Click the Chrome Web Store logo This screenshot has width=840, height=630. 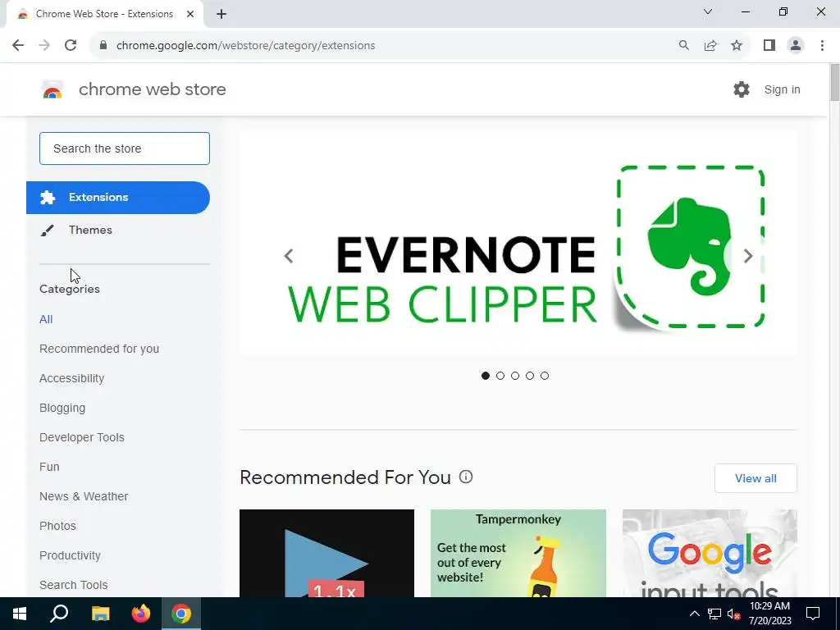tap(52, 89)
